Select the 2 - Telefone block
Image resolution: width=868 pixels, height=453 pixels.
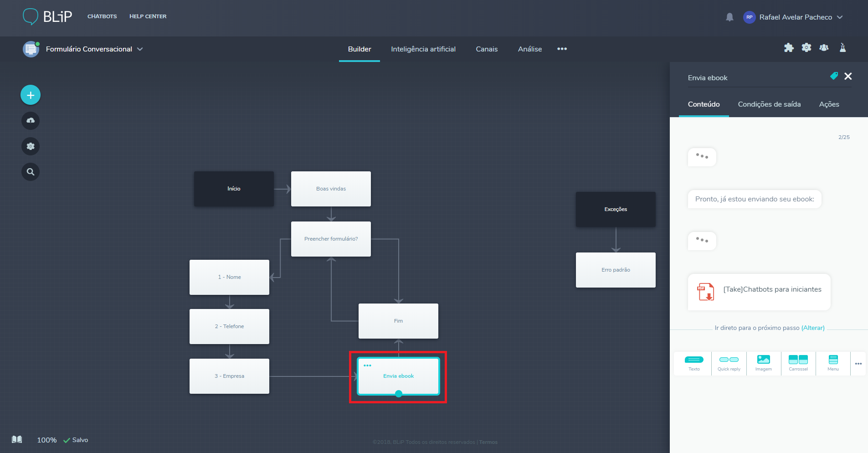point(229,326)
